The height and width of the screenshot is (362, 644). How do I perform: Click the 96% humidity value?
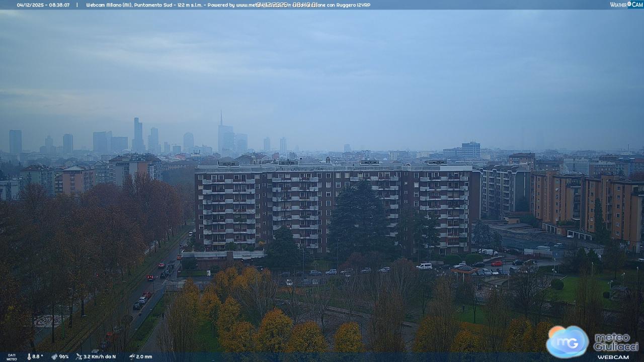(x=64, y=356)
